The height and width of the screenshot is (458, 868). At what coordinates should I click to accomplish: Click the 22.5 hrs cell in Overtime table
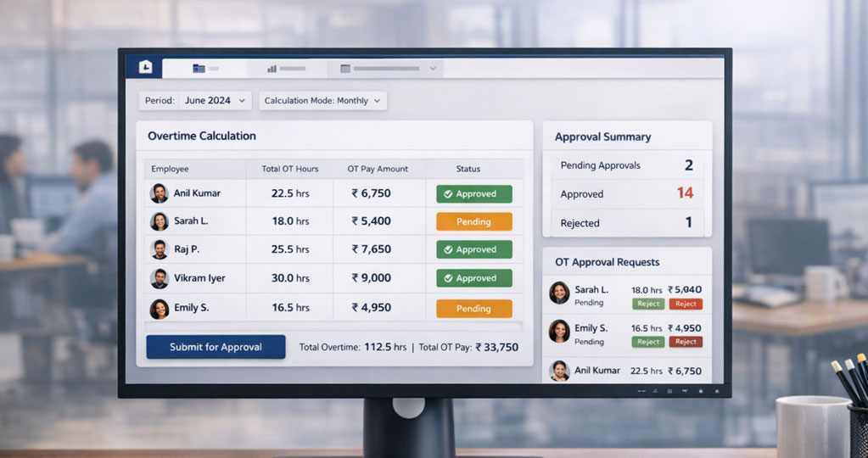pyautogui.click(x=290, y=193)
